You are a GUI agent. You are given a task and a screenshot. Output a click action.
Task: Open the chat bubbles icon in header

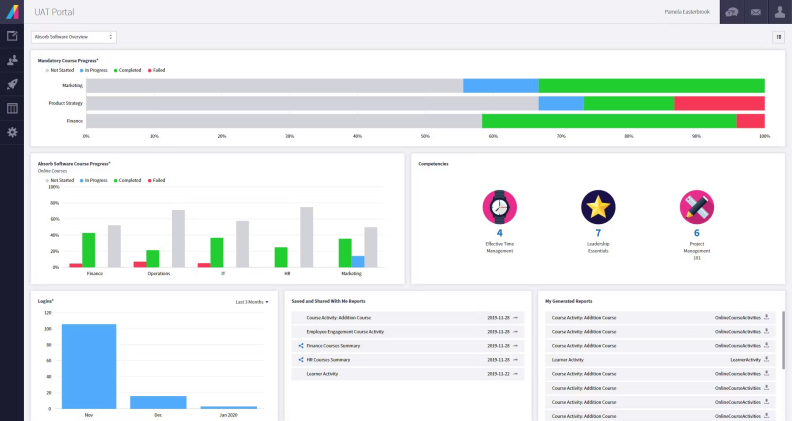732,12
